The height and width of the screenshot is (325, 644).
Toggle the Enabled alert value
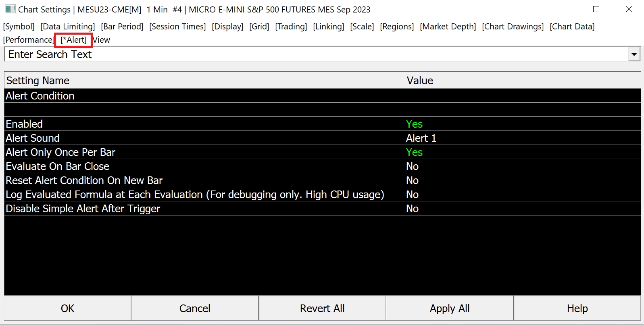tap(415, 124)
